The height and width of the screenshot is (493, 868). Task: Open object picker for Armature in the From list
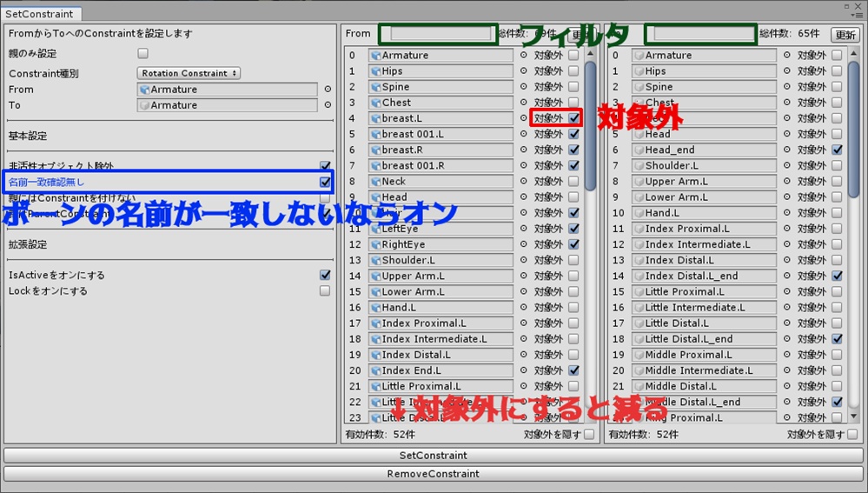click(523, 55)
